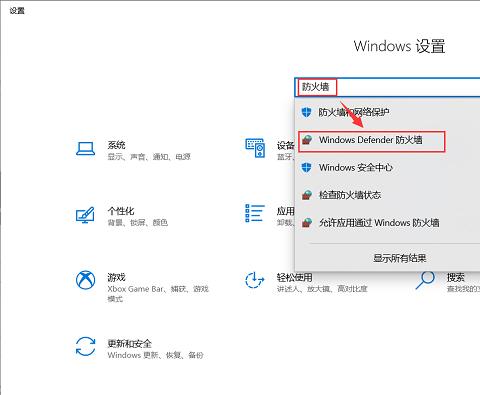
Task: Click the Xbox Game Bar description text
Action: (158, 293)
